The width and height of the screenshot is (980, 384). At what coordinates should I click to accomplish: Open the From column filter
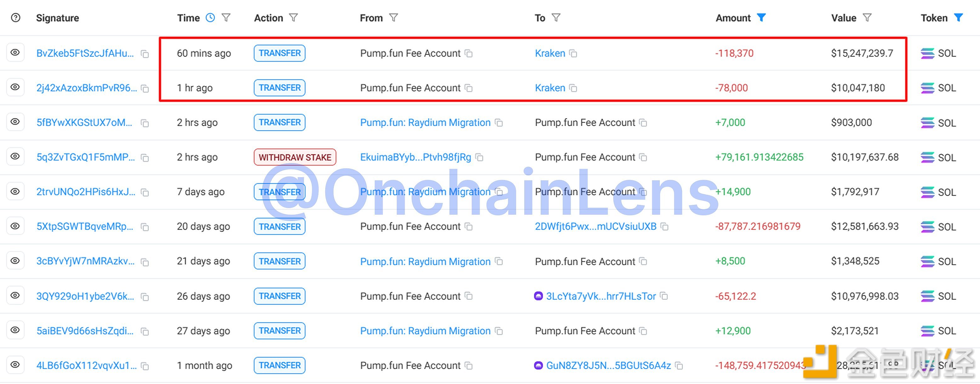coord(394,18)
